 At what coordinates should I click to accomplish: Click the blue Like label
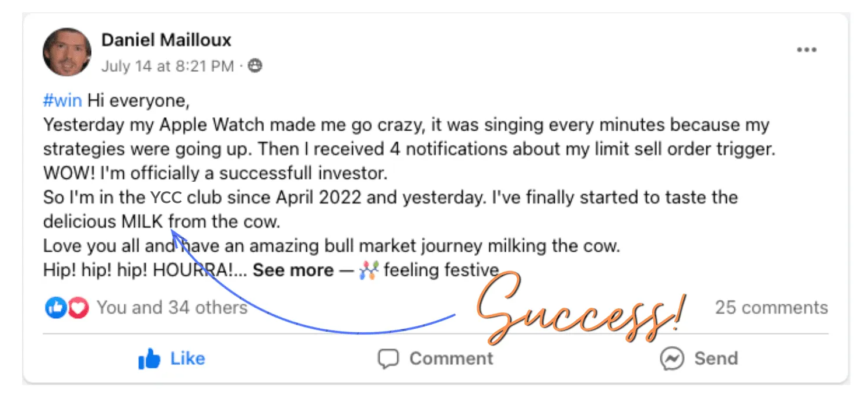point(187,358)
